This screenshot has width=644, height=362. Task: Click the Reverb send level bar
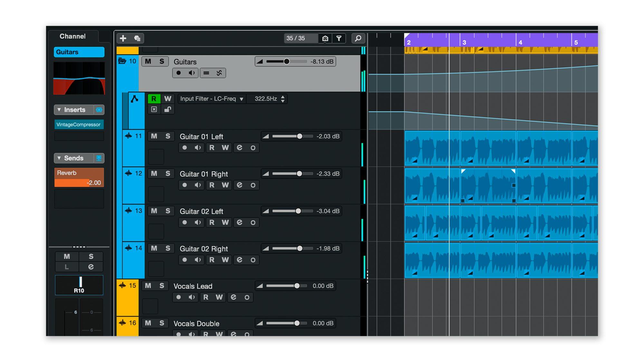[x=79, y=183]
